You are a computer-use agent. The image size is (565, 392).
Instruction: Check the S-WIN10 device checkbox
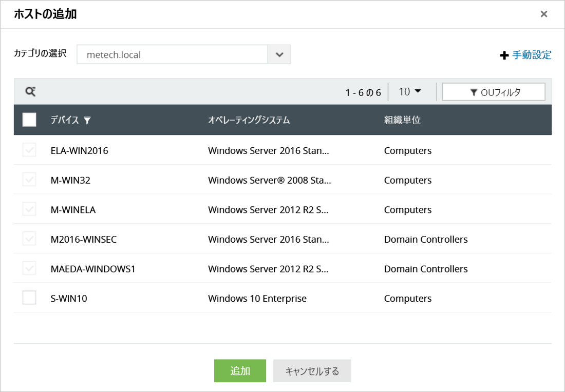[x=29, y=298]
